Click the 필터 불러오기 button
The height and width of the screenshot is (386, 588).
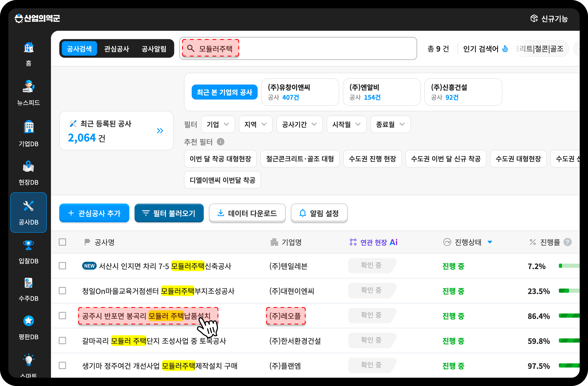pos(169,213)
